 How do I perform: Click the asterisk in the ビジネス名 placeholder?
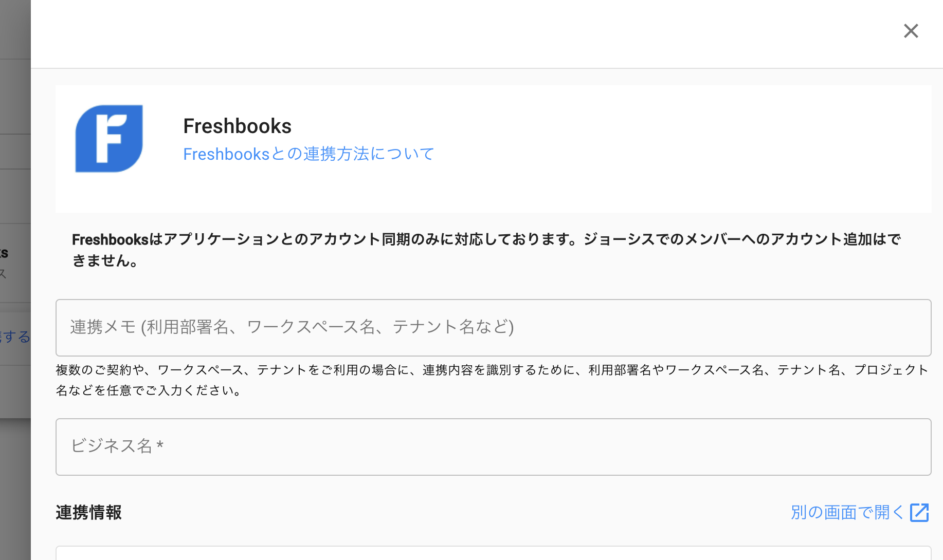pos(160,445)
